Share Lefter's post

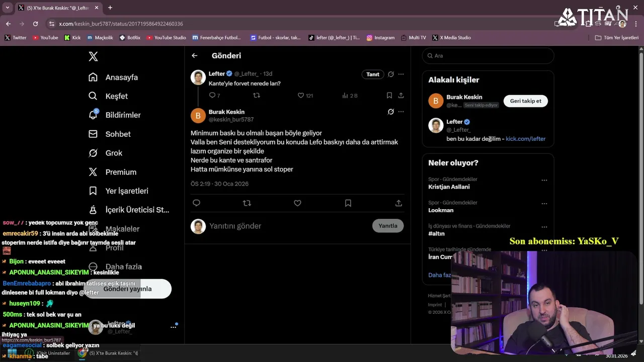pos(401,96)
